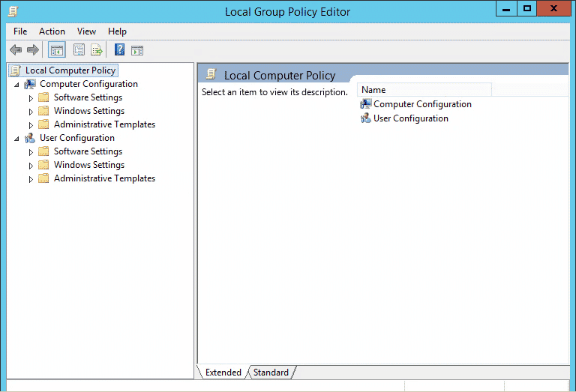Image resolution: width=576 pixels, height=392 pixels.
Task: Click the Name column header
Action: coord(424,90)
